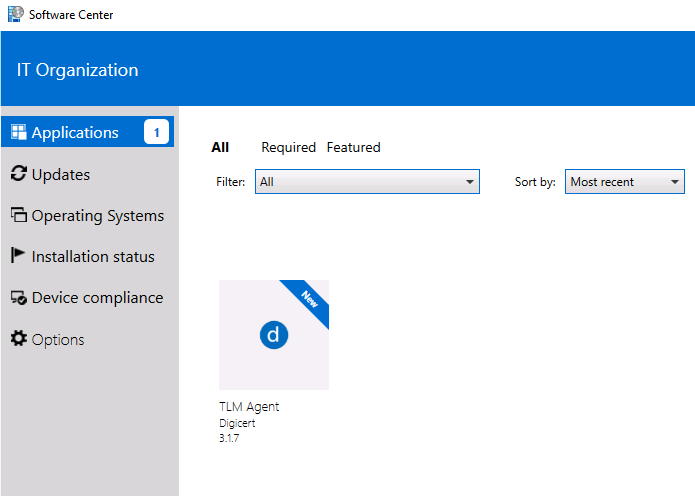Click the Applications count badge
This screenshot has height=496, width=695.
(156, 132)
